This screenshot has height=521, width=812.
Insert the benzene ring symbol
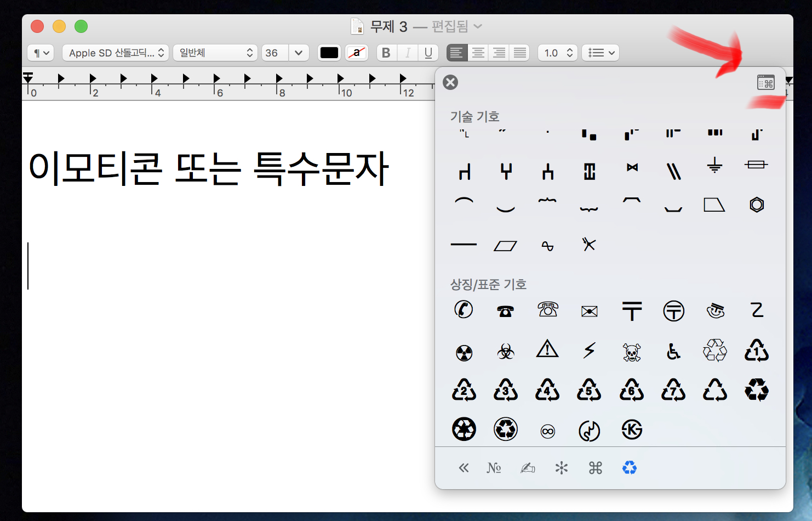(757, 205)
